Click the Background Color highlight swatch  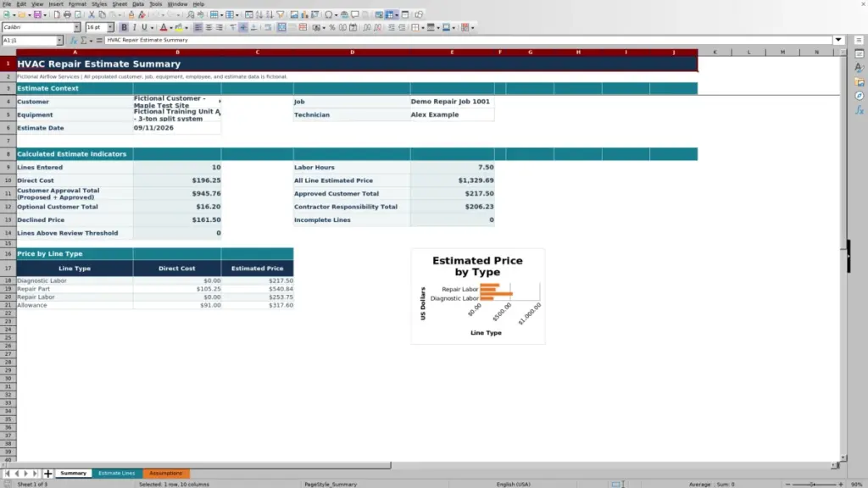coord(179,27)
